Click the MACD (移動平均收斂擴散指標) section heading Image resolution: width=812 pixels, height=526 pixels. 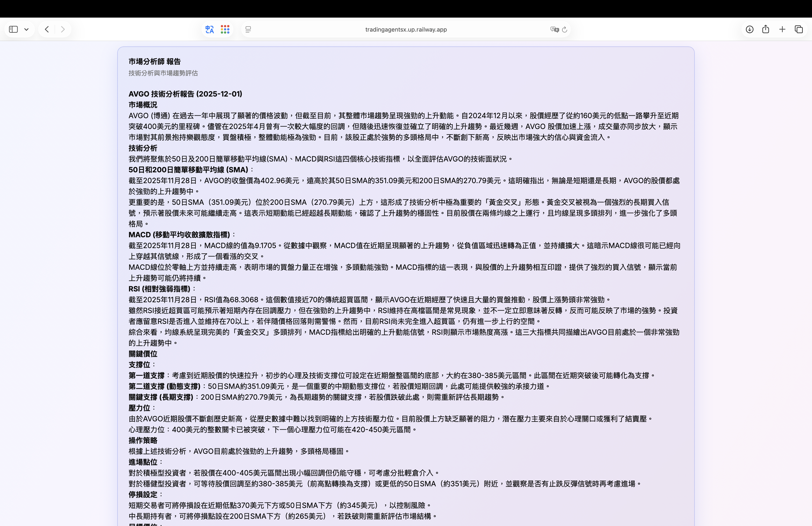pos(179,235)
